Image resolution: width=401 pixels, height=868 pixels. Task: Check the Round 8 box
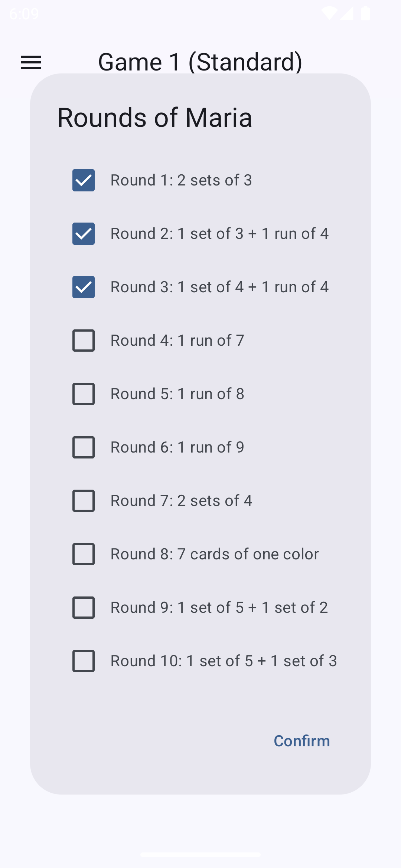84,554
